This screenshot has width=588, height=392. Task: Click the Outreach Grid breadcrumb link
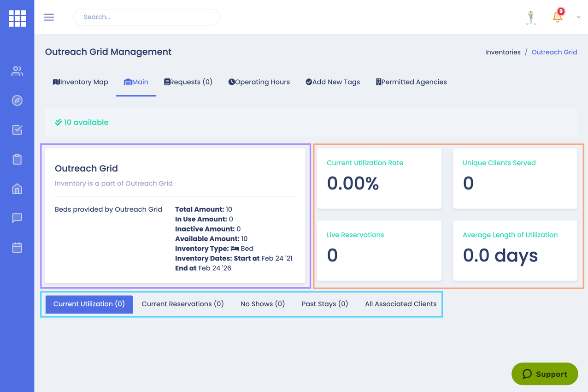tap(554, 52)
